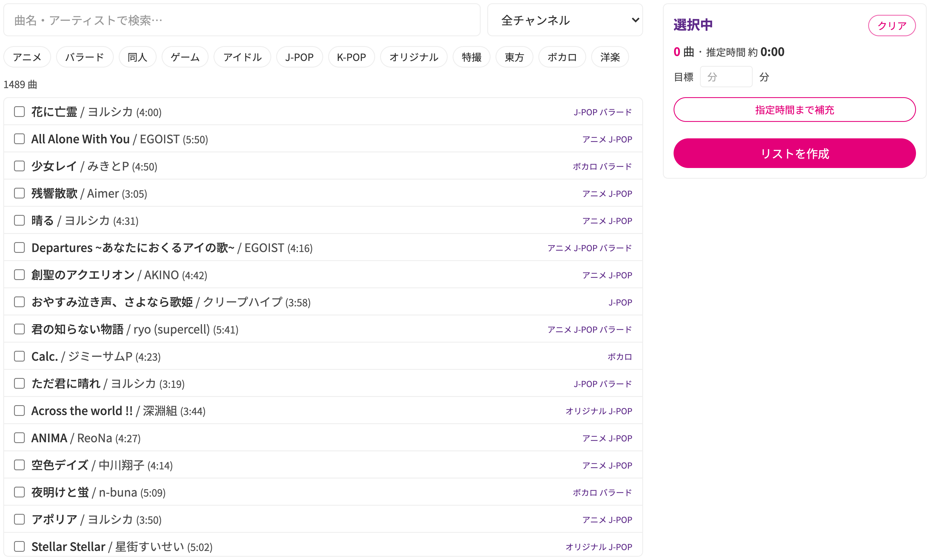Filter by the バラード genre chip
Image resolution: width=930 pixels, height=560 pixels.
click(85, 57)
